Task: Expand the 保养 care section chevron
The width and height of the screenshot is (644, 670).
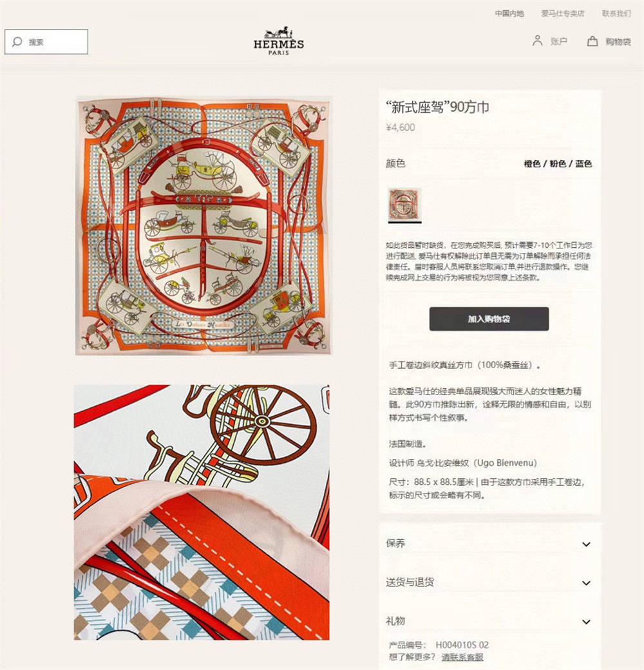Action: click(x=586, y=544)
